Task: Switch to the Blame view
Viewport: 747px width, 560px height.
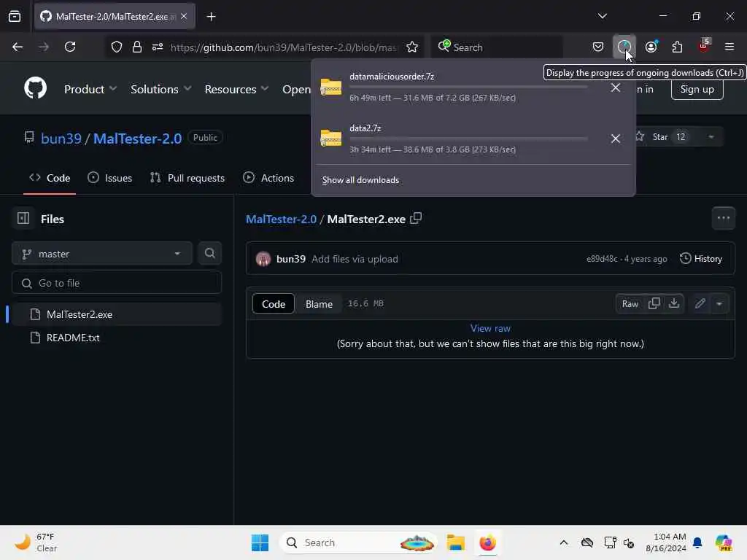Action: pyautogui.click(x=319, y=304)
